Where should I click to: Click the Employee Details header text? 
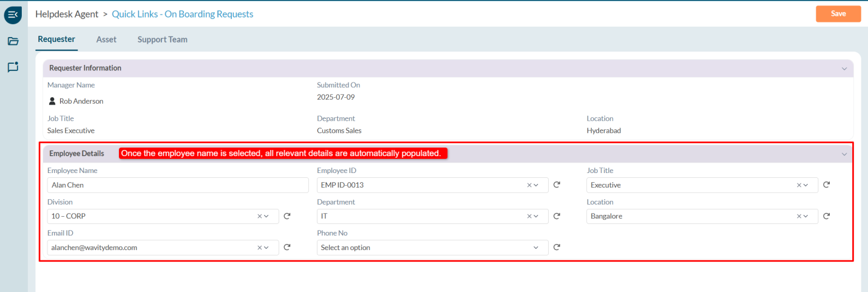coord(76,154)
